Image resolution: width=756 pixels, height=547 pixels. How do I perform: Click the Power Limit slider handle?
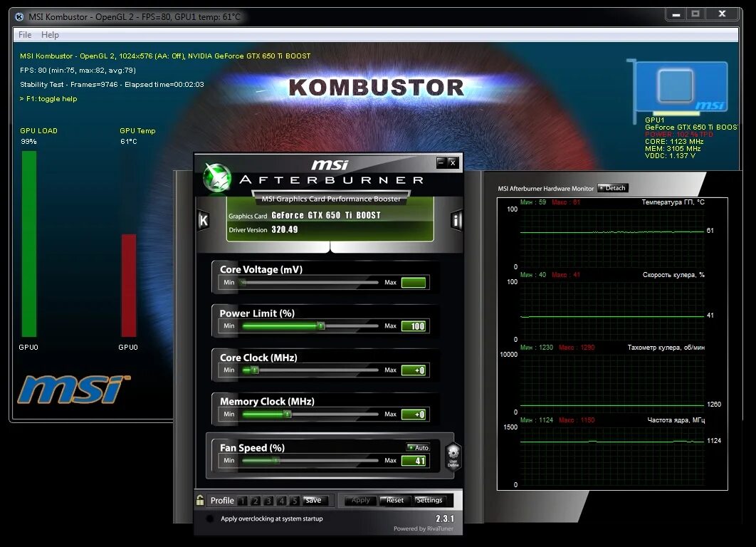(x=320, y=326)
